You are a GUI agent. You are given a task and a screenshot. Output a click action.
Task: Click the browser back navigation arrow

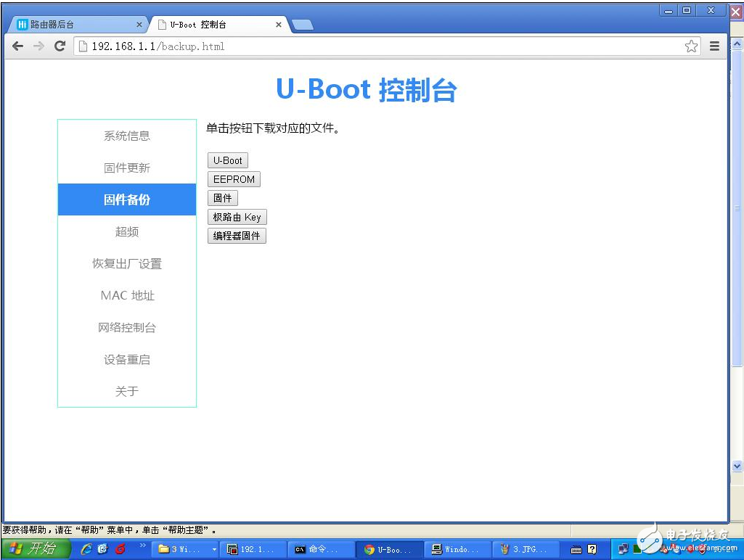(x=17, y=46)
